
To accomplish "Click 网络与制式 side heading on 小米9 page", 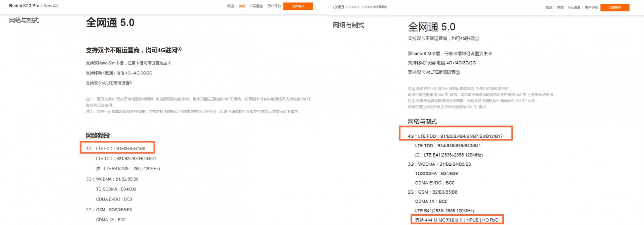I will (x=348, y=25).
